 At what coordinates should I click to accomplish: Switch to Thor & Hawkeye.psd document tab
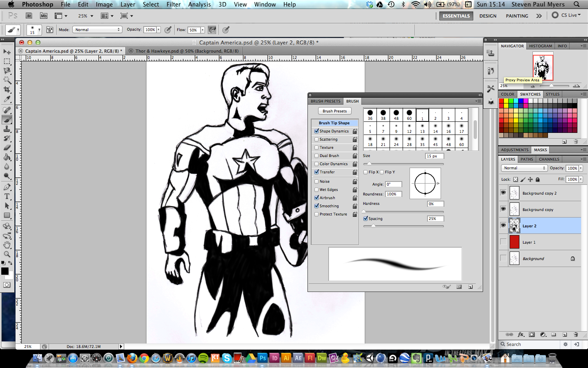point(187,51)
